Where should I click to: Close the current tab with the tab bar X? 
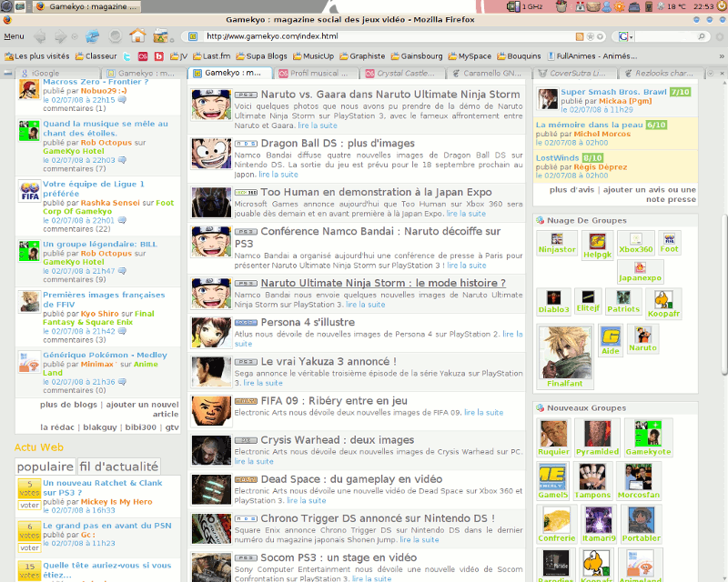tap(722, 74)
